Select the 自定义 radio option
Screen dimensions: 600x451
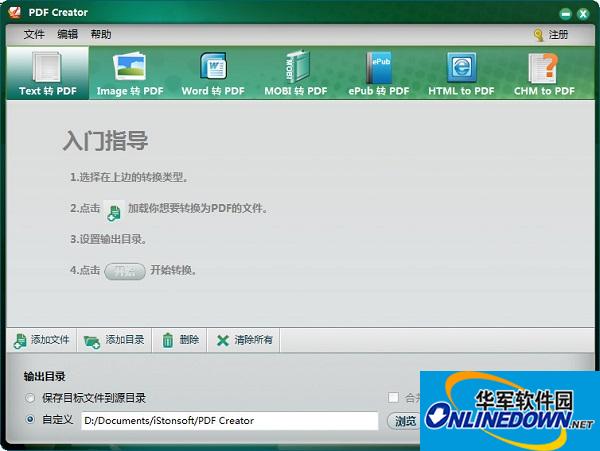[30, 420]
